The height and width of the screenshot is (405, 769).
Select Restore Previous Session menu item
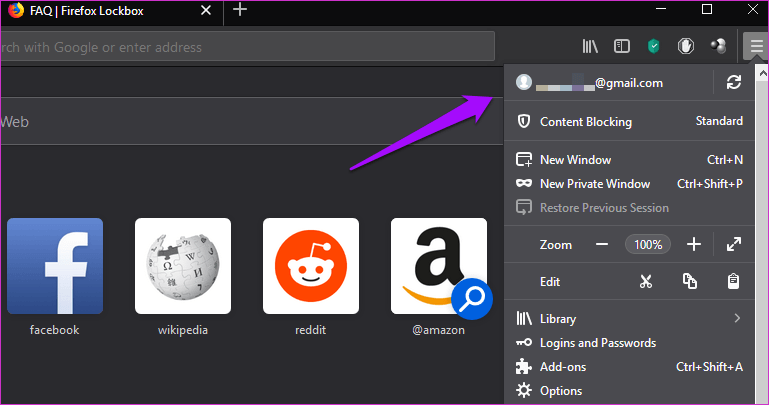point(629,207)
